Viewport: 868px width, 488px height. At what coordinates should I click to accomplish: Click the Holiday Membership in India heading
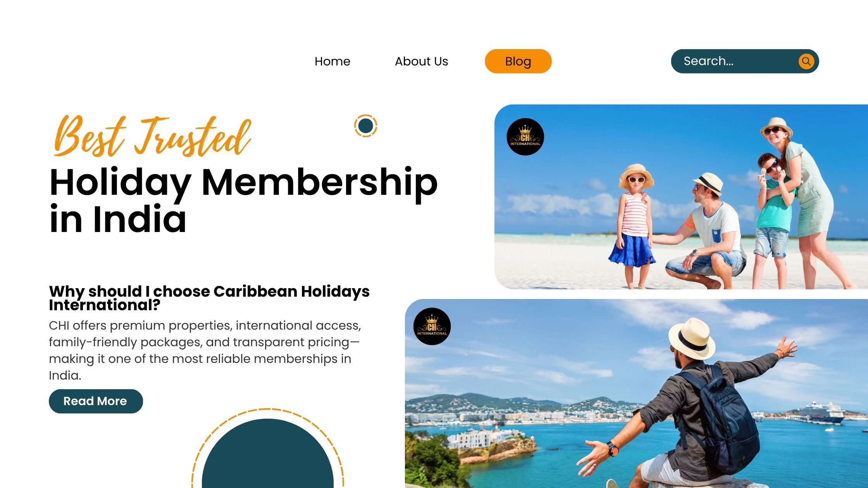point(243,200)
